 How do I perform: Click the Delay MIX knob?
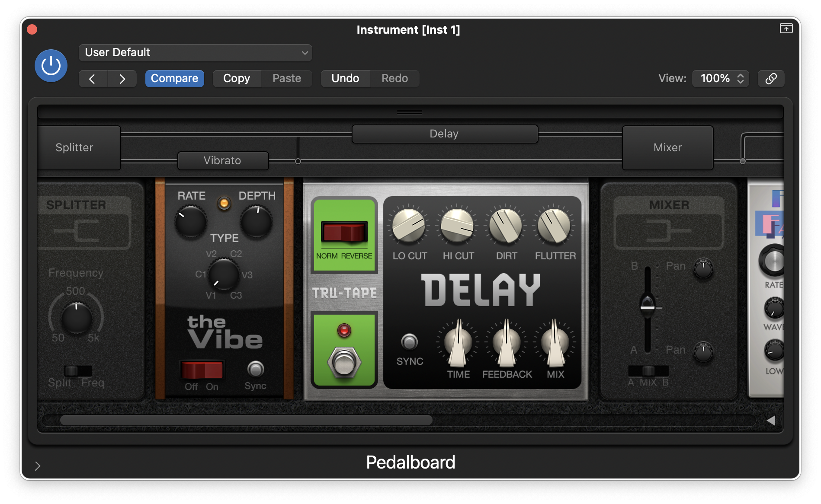click(x=555, y=344)
